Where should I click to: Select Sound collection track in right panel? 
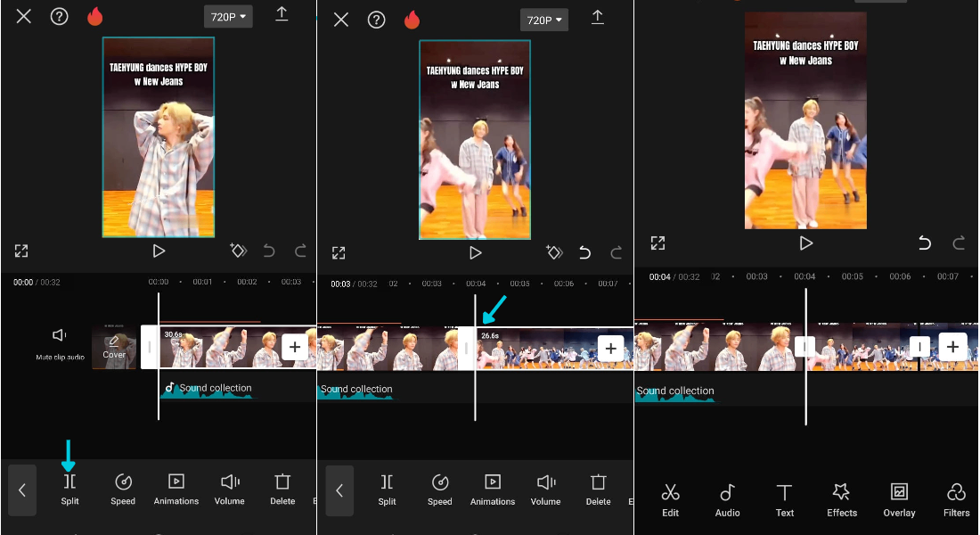tap(675, 391)
